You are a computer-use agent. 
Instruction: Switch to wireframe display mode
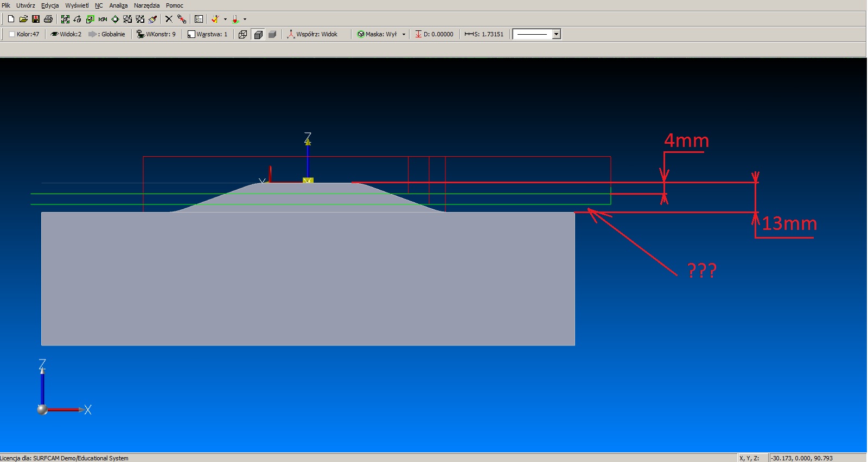pos(243,34)
